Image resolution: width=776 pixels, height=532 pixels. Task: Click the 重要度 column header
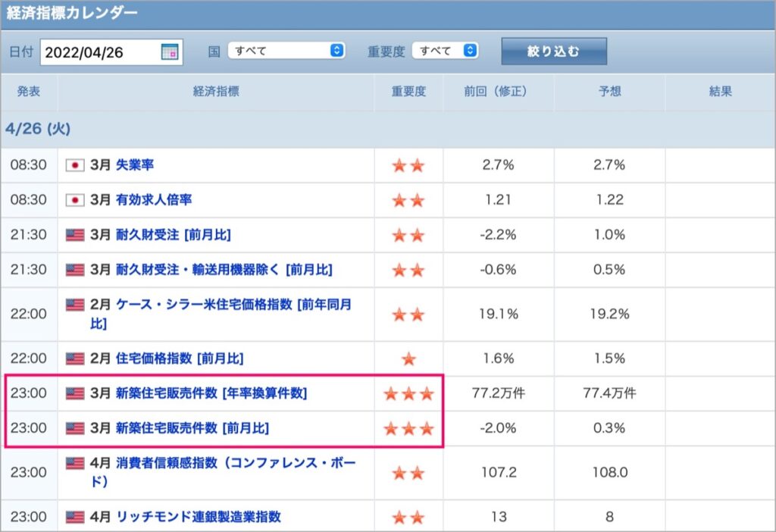click(x=408, y=91)
